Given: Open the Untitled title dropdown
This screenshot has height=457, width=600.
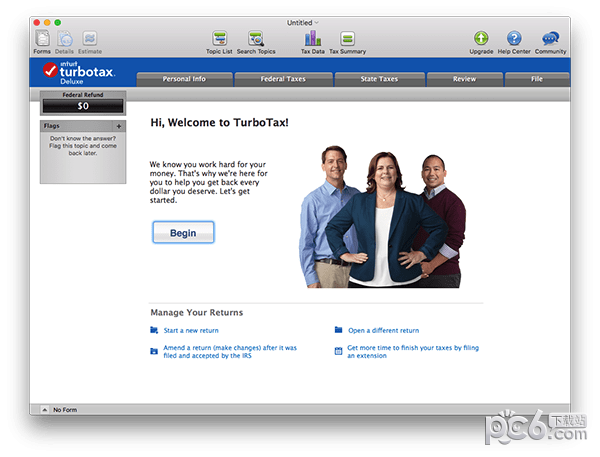Looking at the screenshot, I should tap(302, 23).
